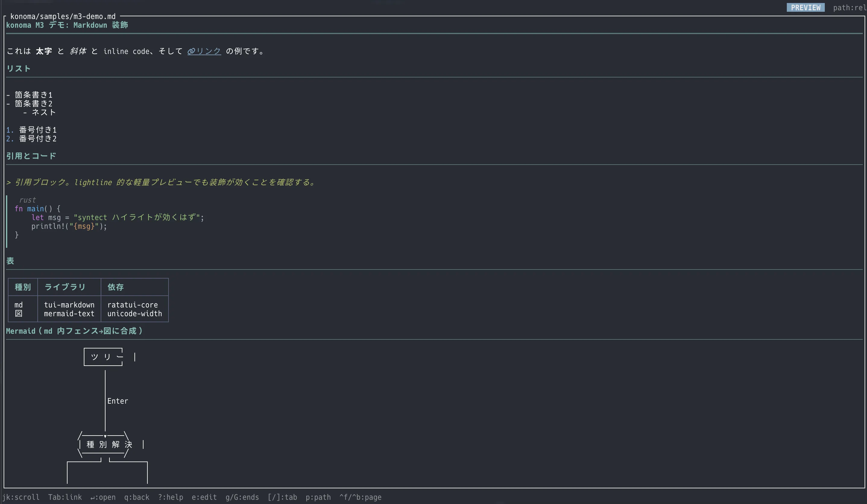Click the table header ライブラリ
The width and height of the screenshot is (867, 504).
(65, 287)
